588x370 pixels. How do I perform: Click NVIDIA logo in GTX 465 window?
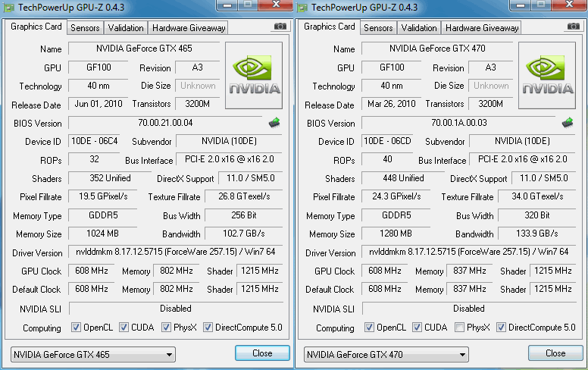(x=254, y=75)
